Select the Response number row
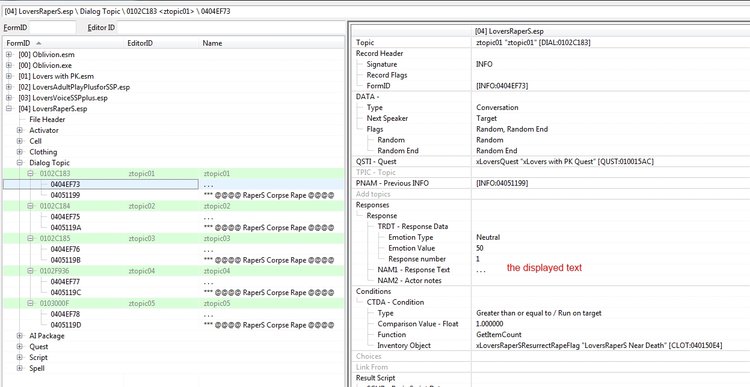The image size is (750, 387). (551, 259)
